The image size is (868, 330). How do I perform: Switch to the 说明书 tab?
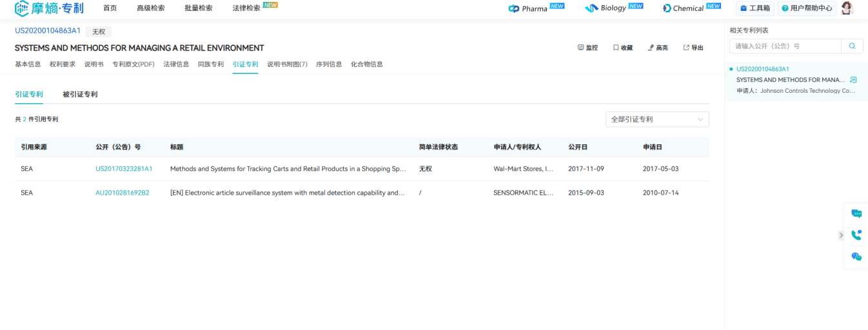(94, 64)
